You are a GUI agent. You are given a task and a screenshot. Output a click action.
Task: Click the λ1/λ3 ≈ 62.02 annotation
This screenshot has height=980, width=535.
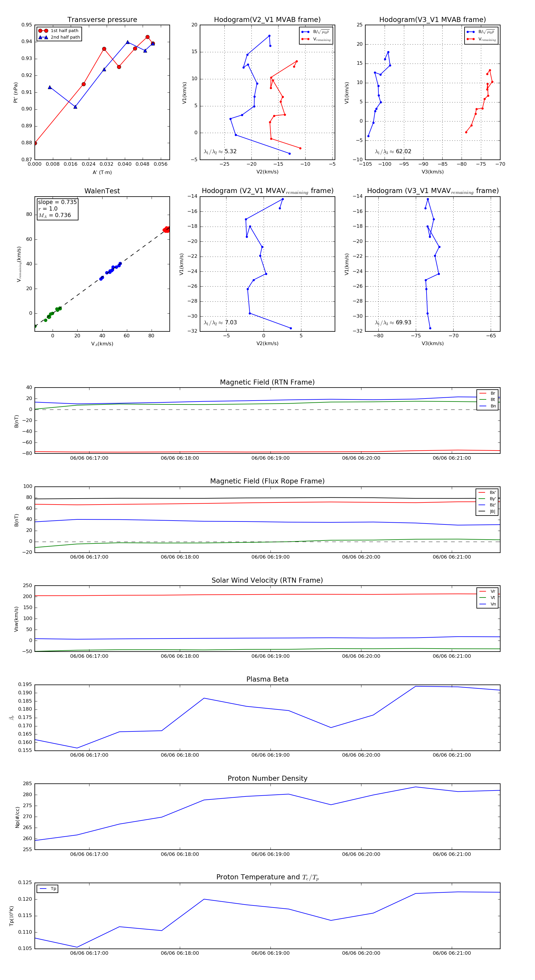click(393, 151)
